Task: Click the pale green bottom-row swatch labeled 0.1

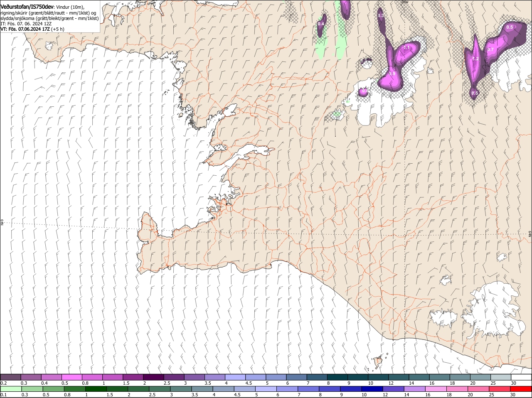Action: pos(11,389)
